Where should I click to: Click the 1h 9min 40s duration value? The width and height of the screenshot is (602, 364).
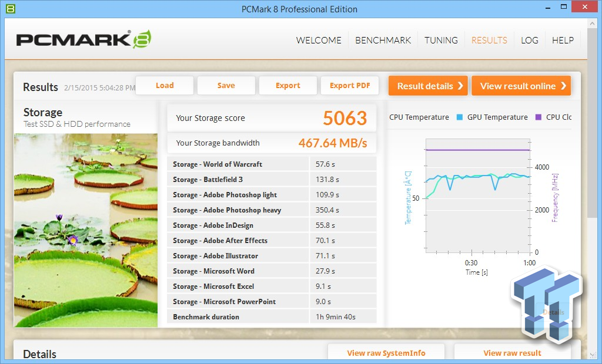tap(336, 317)
